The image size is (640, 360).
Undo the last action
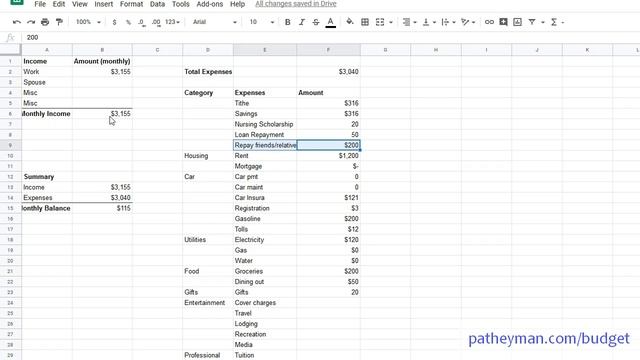pyautogui.click(x=17, y=22)
